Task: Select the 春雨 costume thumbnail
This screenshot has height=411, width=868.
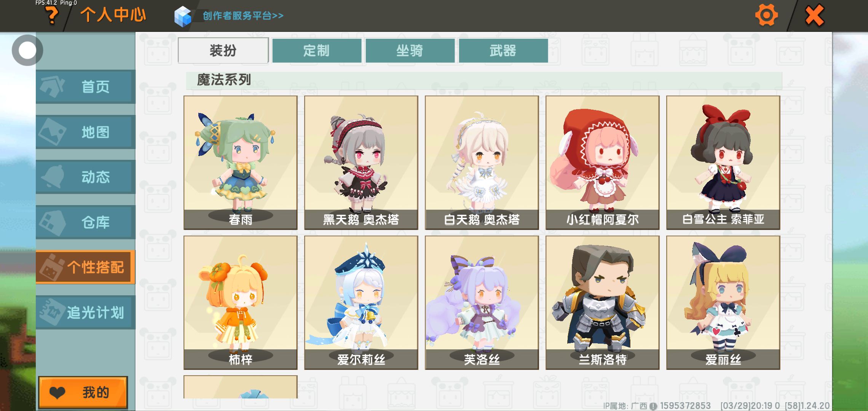Action: point(241,163)
